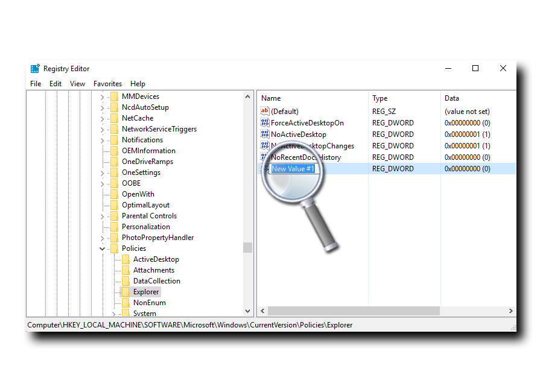Click the Parental Controls folder icon
Viewport: 543px width, 392px height.
click(114, 216)
